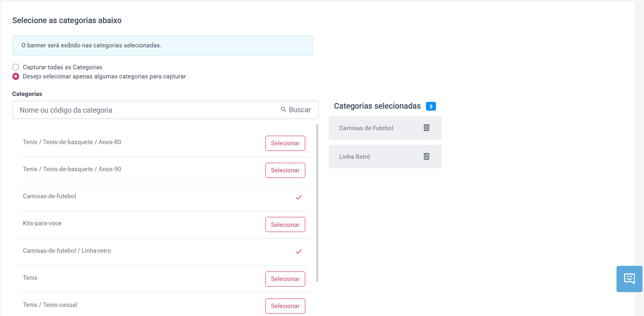Click the Camisas-de-futebol / Linha-retro list row
Viewport: 644px width, 316px height.
pyautogui.click(x=164, y=252)
